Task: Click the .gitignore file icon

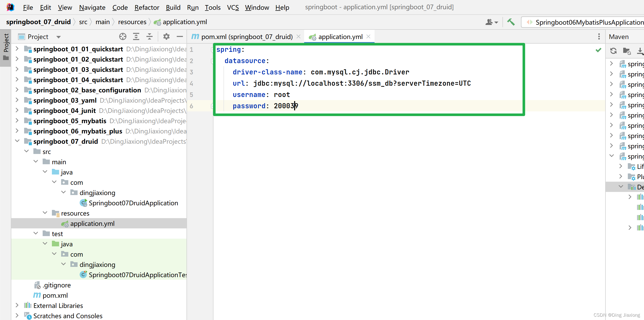Action: coord(37,285)
